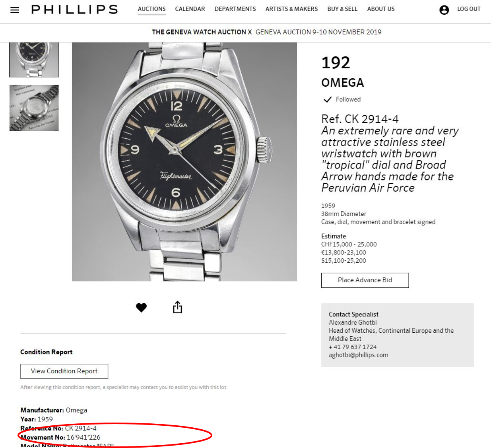Click the View Condition Report button

[x=64, y=371]
